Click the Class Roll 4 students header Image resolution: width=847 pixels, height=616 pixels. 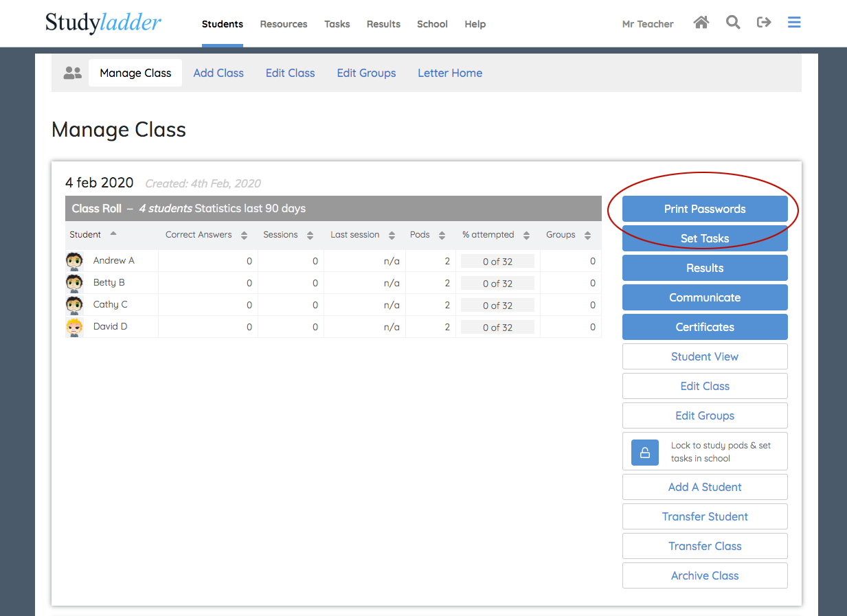coord(333,209)
